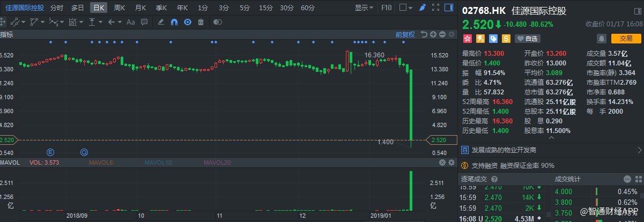Viewport: 644px width, 222px height.
Task: Toggle the right side panel layout
Action: coord(449,8)
